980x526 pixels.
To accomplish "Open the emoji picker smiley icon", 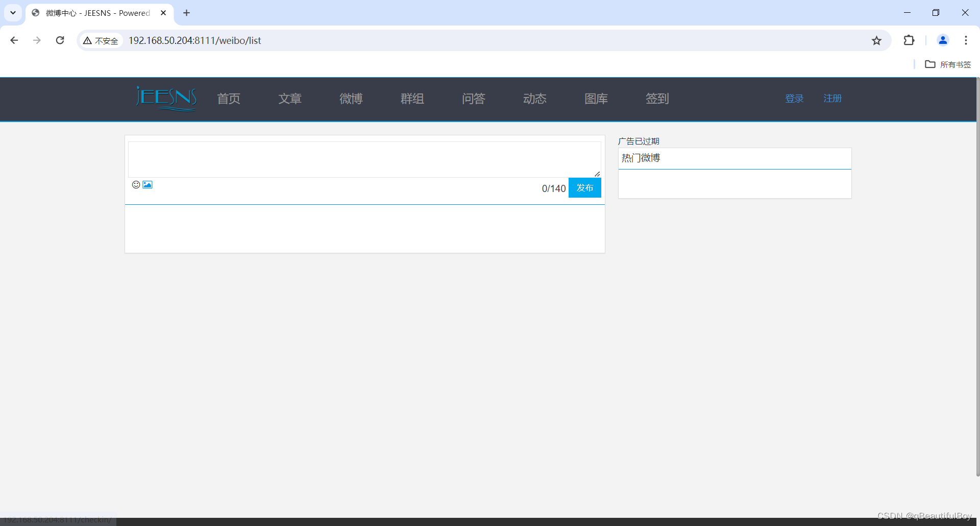I will click(x=136, y=184).
